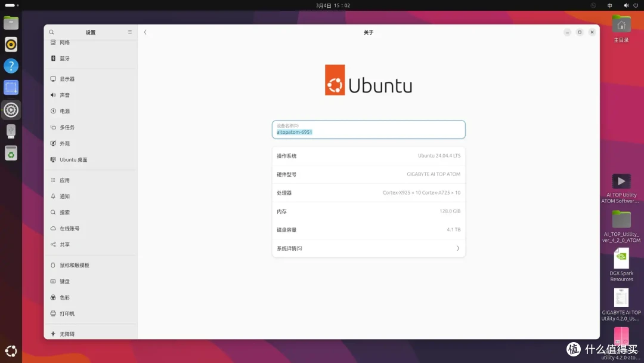Screen dimensions: 644x363
Task: Open the input method indicator in top bar
Action: coord(609,5)
